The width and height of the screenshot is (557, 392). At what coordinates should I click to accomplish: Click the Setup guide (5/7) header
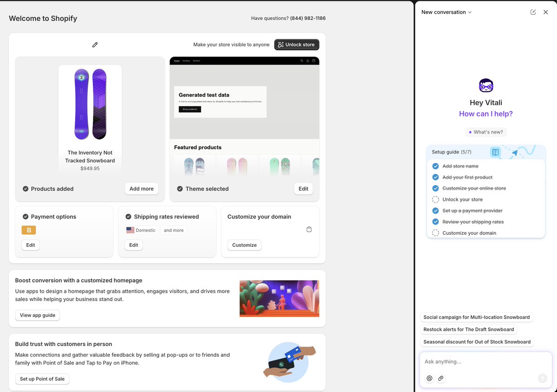[452, 152]
